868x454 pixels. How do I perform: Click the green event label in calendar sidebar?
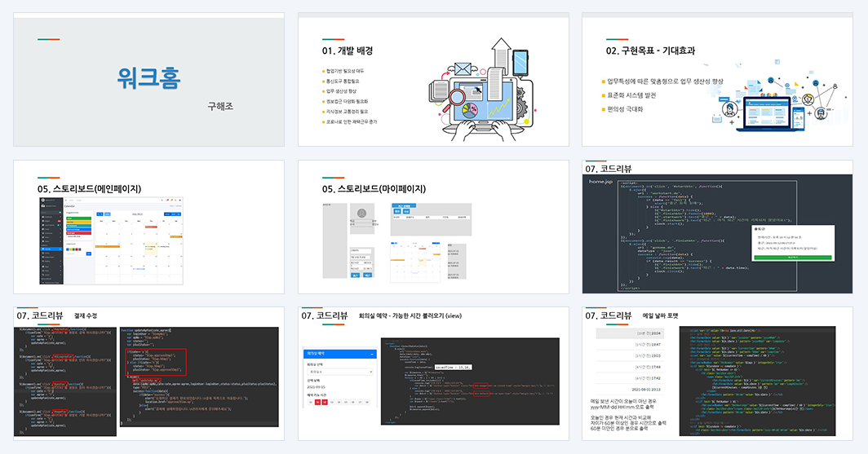[78, 218]
